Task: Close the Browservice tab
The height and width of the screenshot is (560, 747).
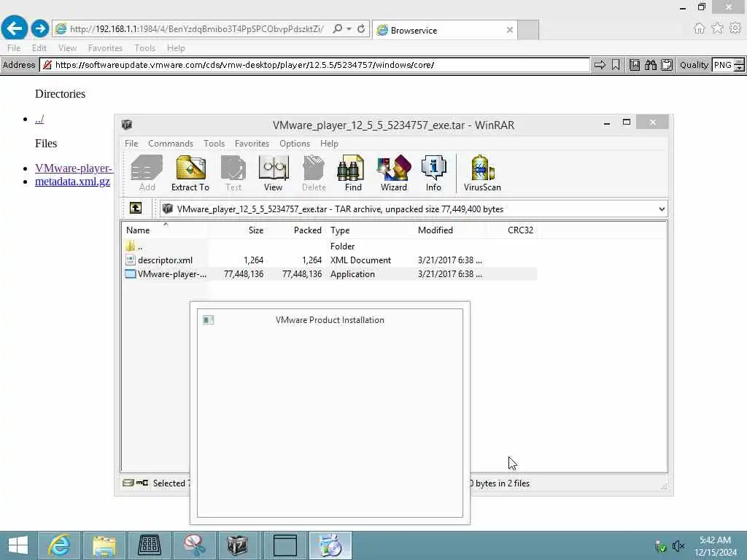Action: click(x=509, y=30)
